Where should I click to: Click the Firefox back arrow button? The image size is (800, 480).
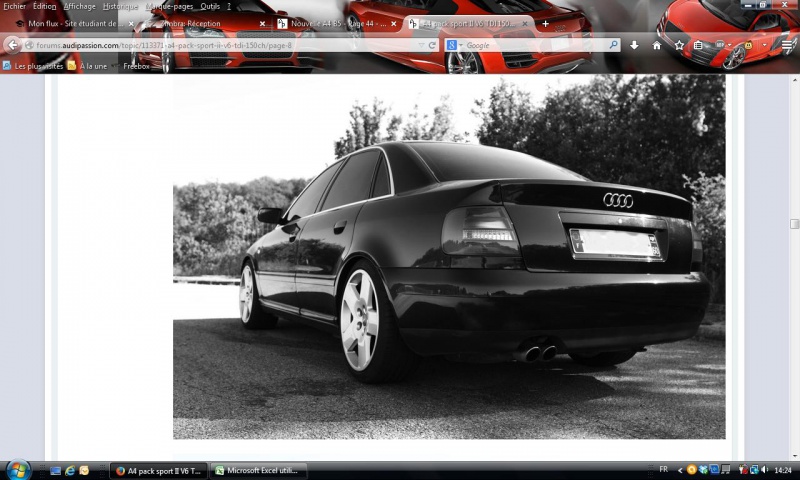pos(12,45)
